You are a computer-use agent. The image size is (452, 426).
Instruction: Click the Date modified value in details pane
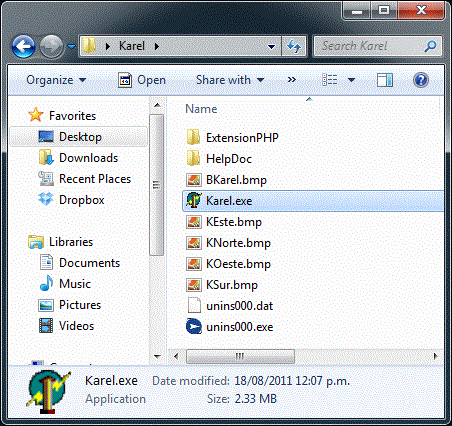(292, 381)
